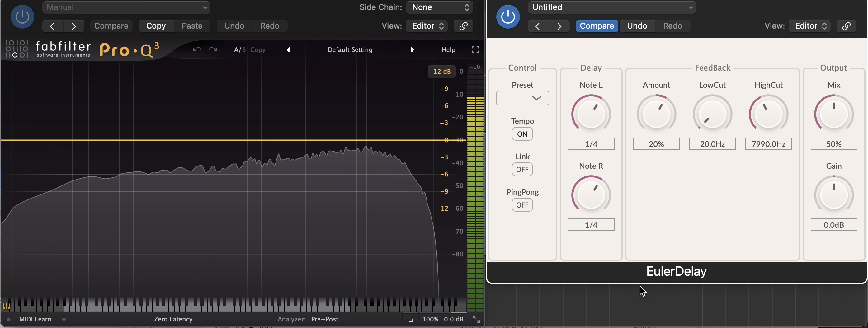Screen dimensions: 868x328
Task: Click the link icon in Pro-Q 3 window
Action: (x=463, y=26)
